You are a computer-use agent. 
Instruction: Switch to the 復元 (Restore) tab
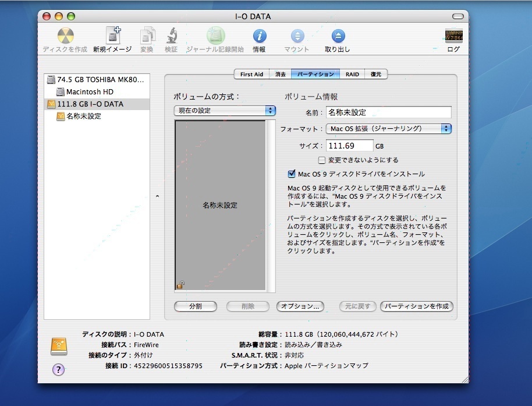click(x=376, y=75)
